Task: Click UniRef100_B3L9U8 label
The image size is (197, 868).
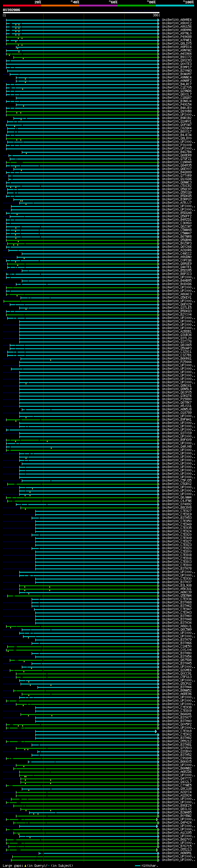Action: click(177, 585)
